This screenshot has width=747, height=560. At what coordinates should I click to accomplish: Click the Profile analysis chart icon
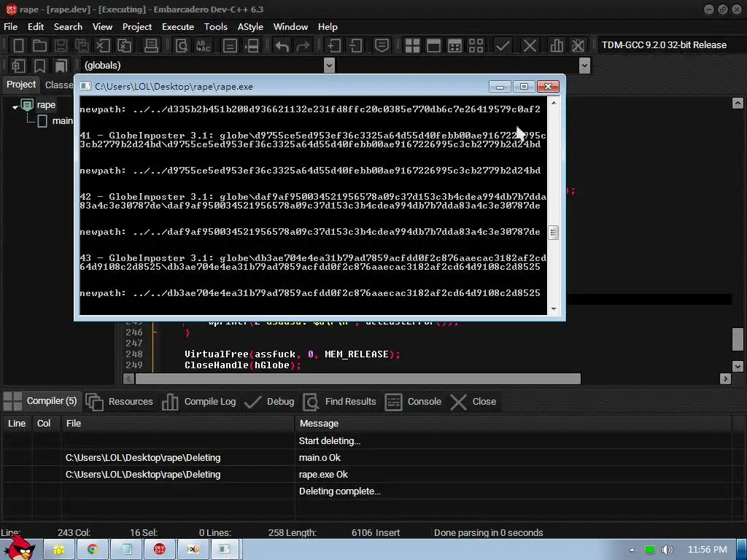pyautogui.click(x=557, y=46)
